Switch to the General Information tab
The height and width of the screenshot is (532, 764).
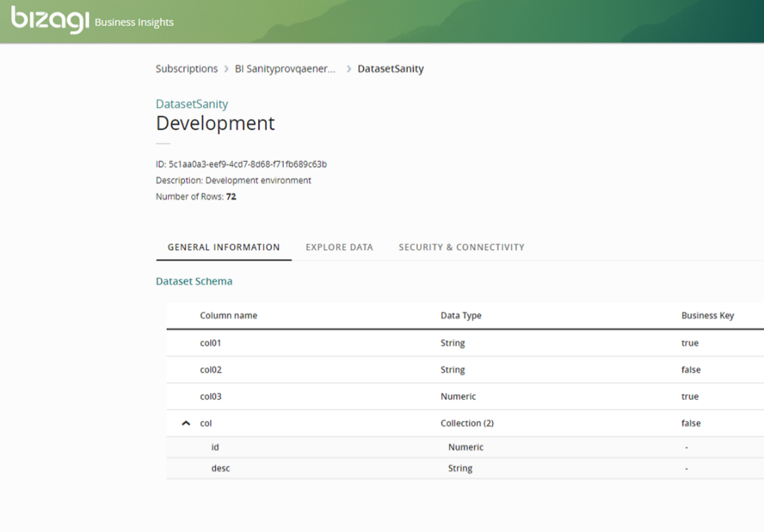pyautogui.click(x=223, y=248)
